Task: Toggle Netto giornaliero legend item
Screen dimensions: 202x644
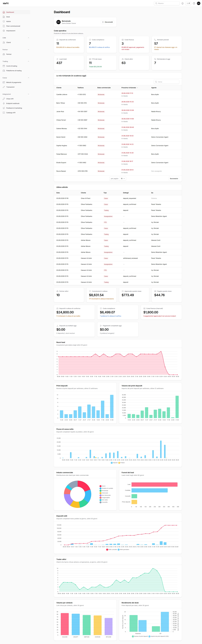Action: 123,550
